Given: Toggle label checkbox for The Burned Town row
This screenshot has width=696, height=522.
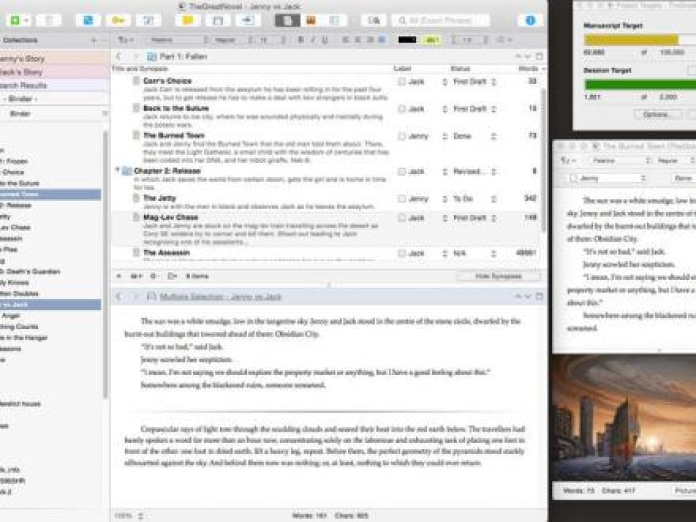Looking at the screenshot, I should pyautogui.click(x=402, y=136).
